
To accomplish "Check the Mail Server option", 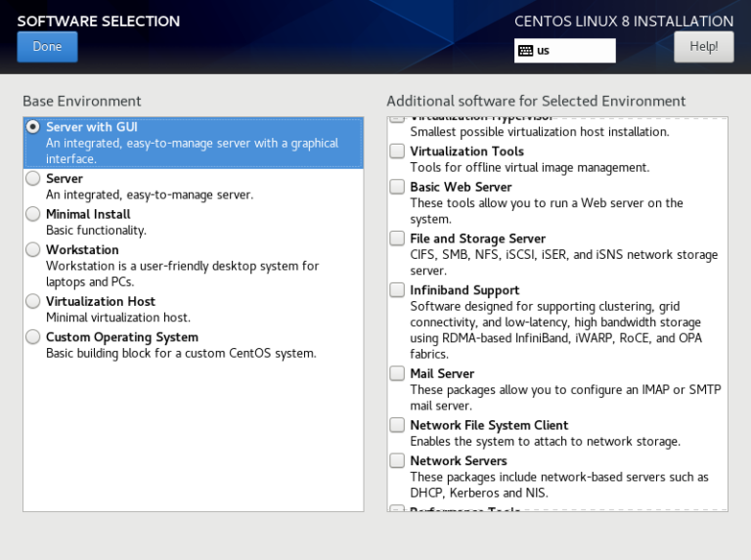I will point(397,373).
